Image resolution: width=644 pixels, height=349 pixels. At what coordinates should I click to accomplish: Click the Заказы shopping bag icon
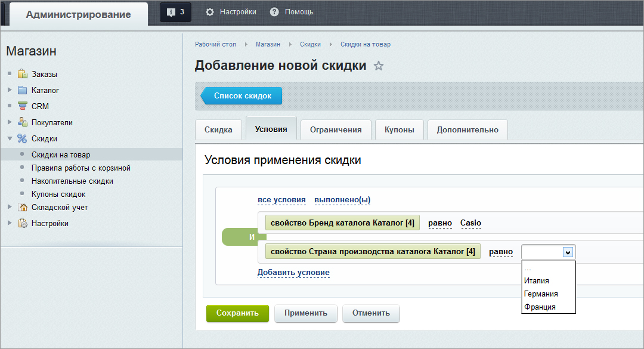[23, 74]
